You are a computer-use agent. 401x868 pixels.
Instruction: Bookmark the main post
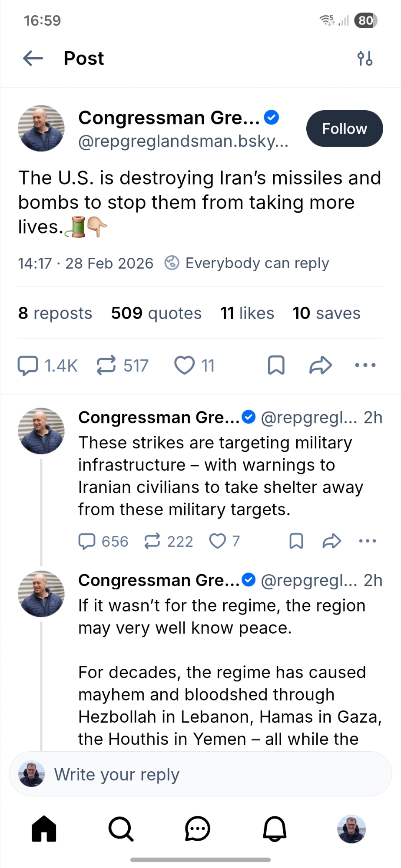tap(276, 365)
